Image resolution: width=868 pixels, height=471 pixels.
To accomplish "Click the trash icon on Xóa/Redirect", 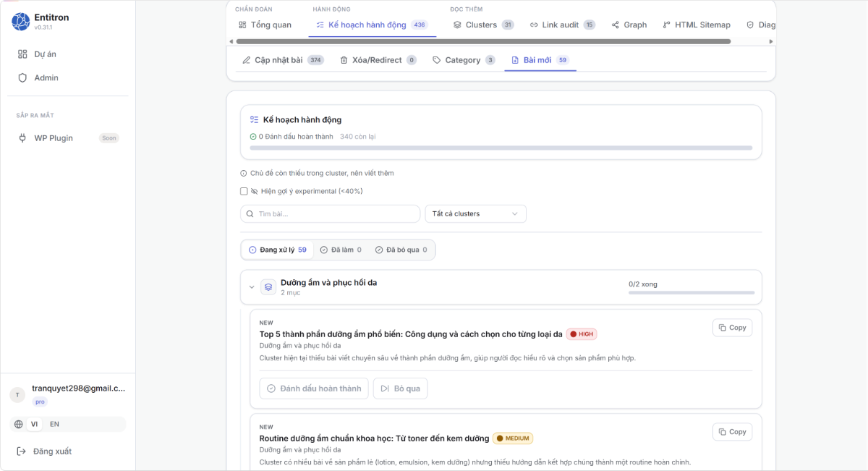I will pos(344,60).
